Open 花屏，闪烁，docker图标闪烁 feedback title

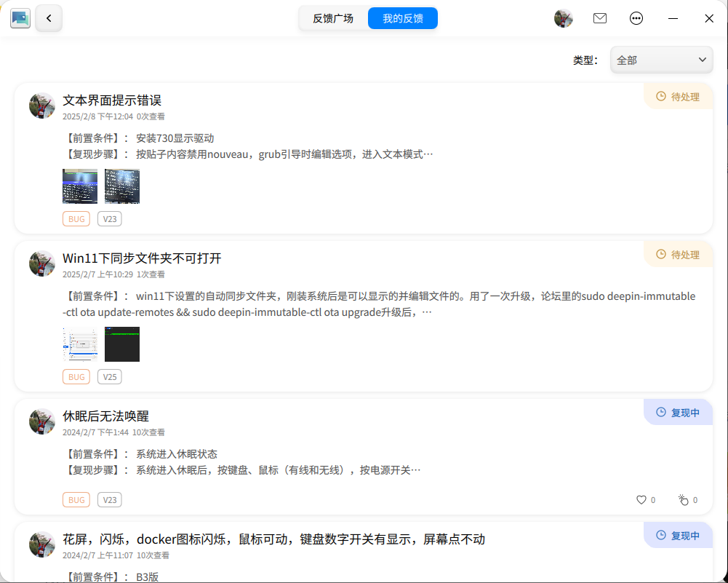click(x=274, y=539)
